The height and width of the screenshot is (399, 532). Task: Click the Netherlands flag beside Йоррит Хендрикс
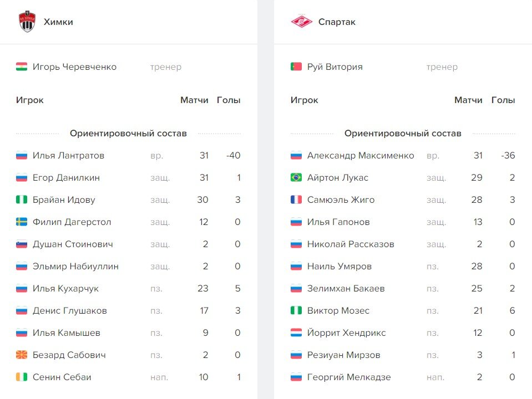pos(296,332)
